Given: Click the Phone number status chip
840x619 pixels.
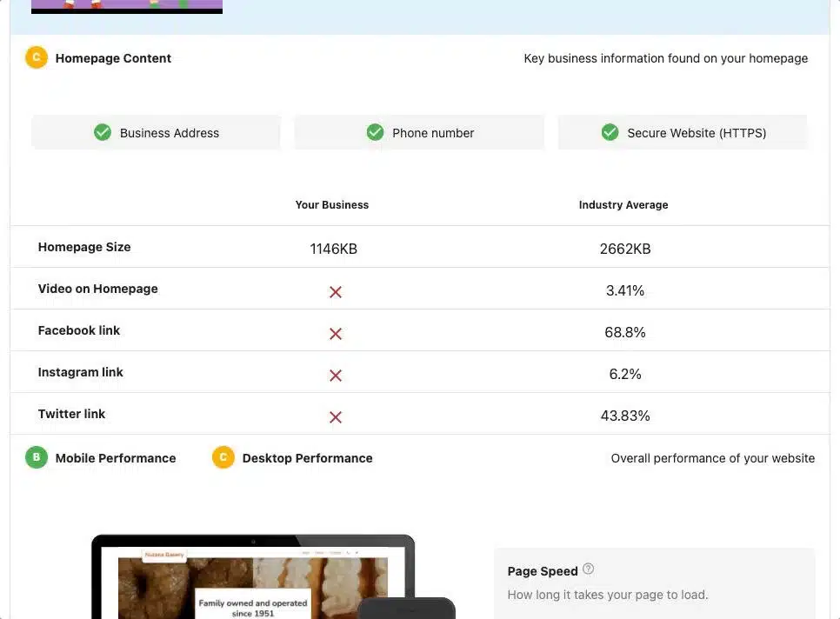Looking at the screenshot, I should (x=419, y=132).
